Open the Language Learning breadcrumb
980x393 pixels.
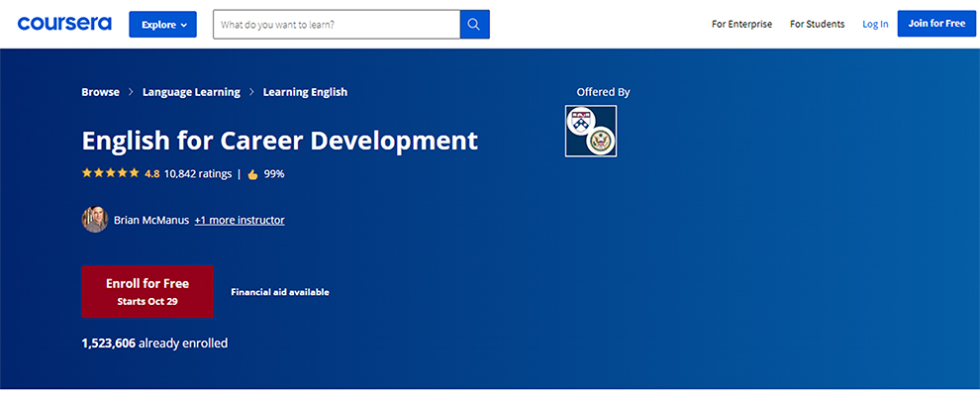point(191,92)
